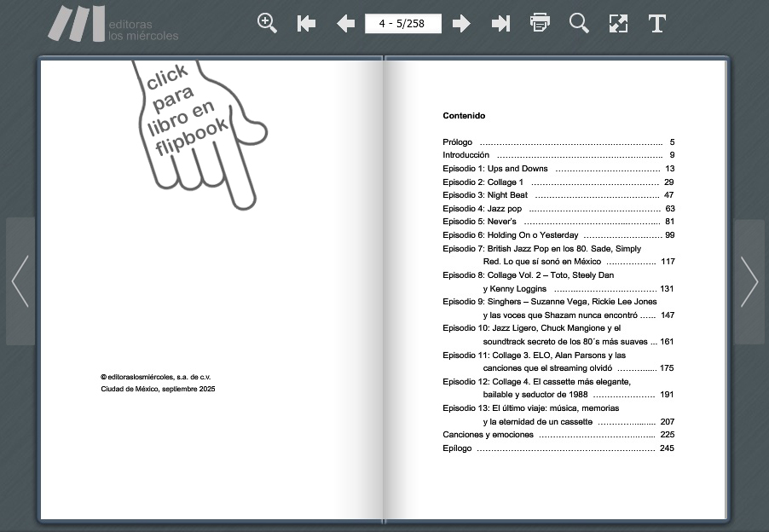Print the flipbook pages

(540, 24)
